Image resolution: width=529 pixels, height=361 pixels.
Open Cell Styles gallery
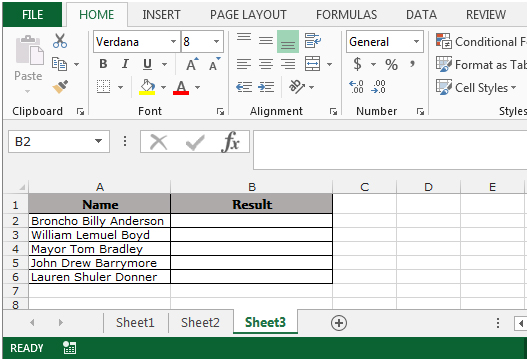476,88
